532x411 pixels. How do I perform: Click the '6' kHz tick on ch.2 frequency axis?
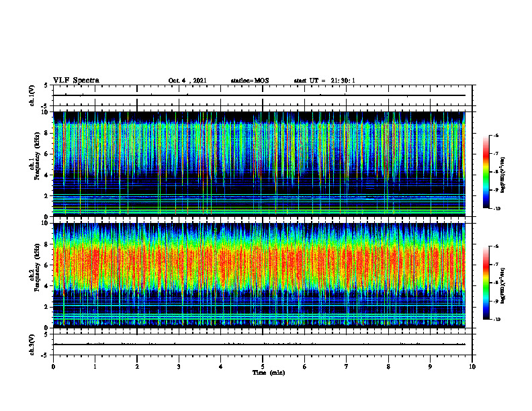pyautogui.click(x=47, y=265)
